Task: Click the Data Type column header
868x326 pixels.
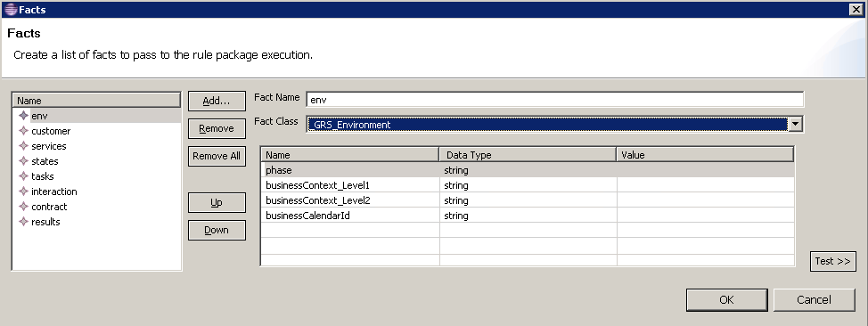Action: 528,155
